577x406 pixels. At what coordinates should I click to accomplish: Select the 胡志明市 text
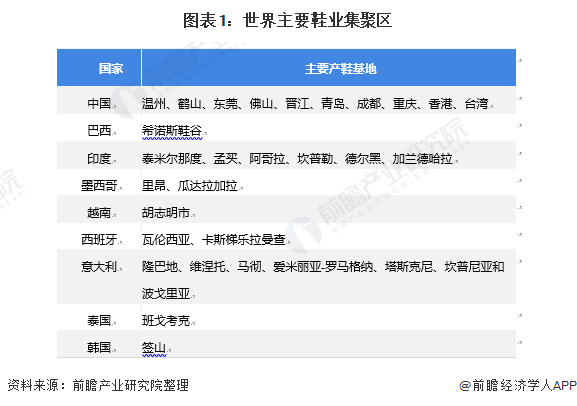click(166, 212)
